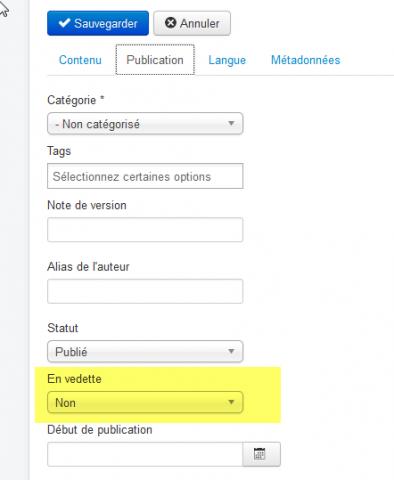Click the Sauvegarder checkmark icon
Viewport: 394px width, 480px height.
(64, 23)
